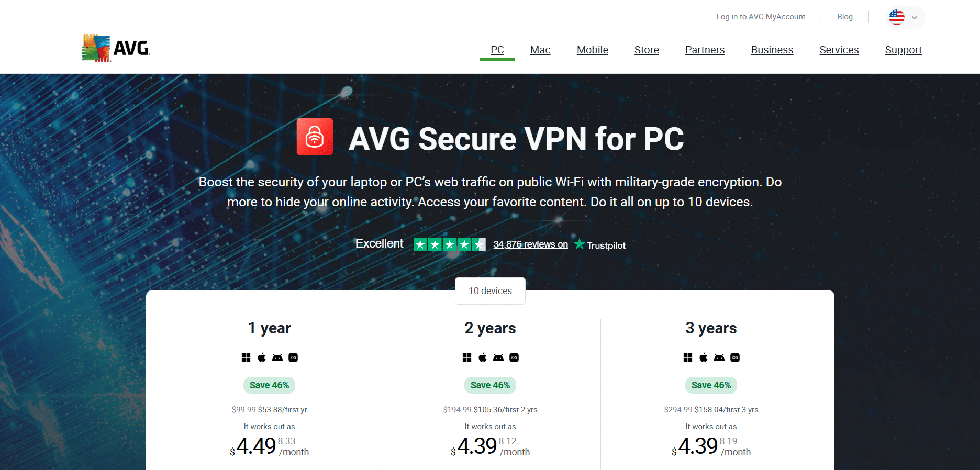Viewport: 980px width, 470px height.
Task: Select the 10 devices option
Action: (490, 290)
